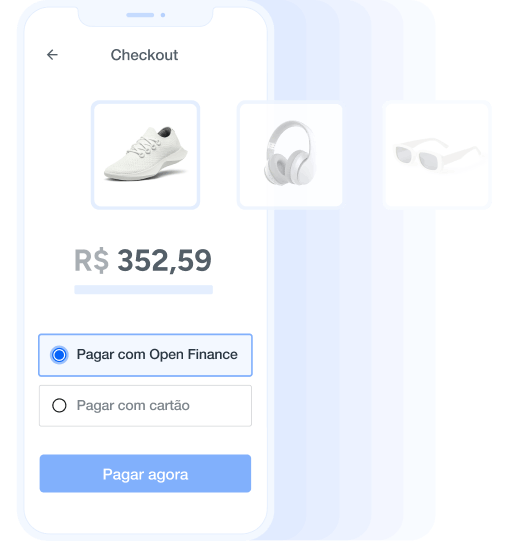
Task: Go back using the arrow icon
Action: click(52, 55)
